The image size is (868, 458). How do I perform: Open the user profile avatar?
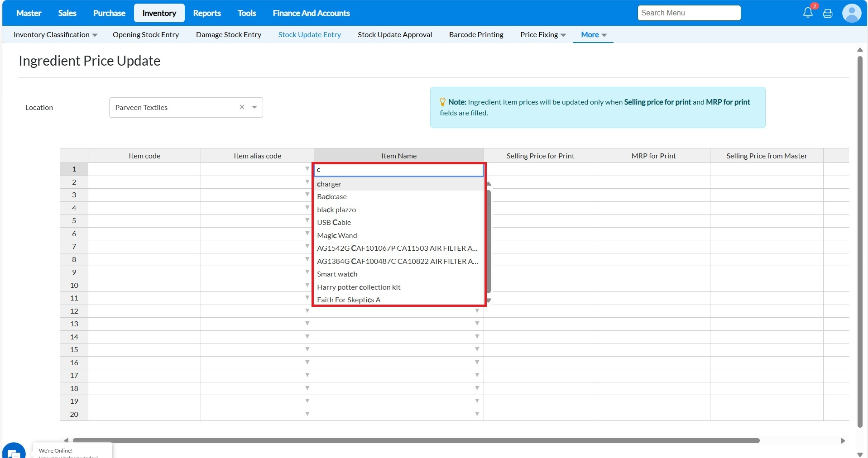tap(851, 13)
